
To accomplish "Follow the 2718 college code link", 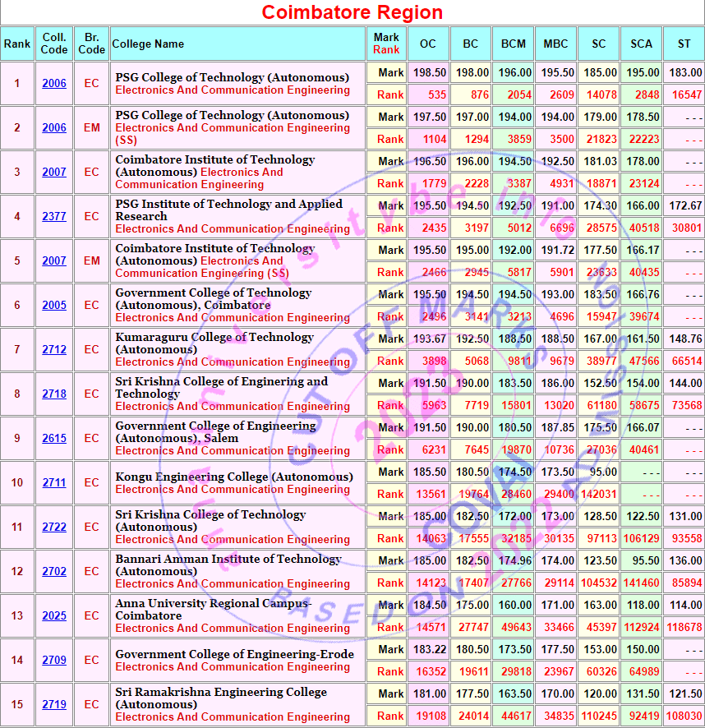I will (54, 394).
